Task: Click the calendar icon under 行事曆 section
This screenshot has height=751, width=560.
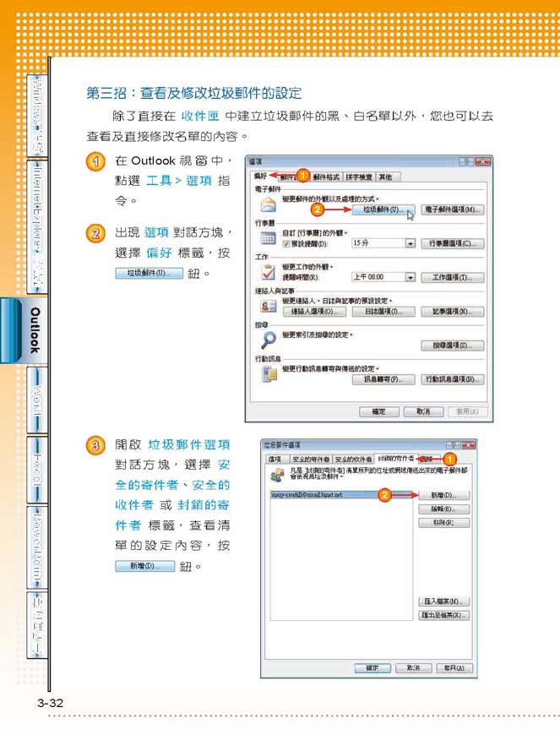Action: [268, 238]
